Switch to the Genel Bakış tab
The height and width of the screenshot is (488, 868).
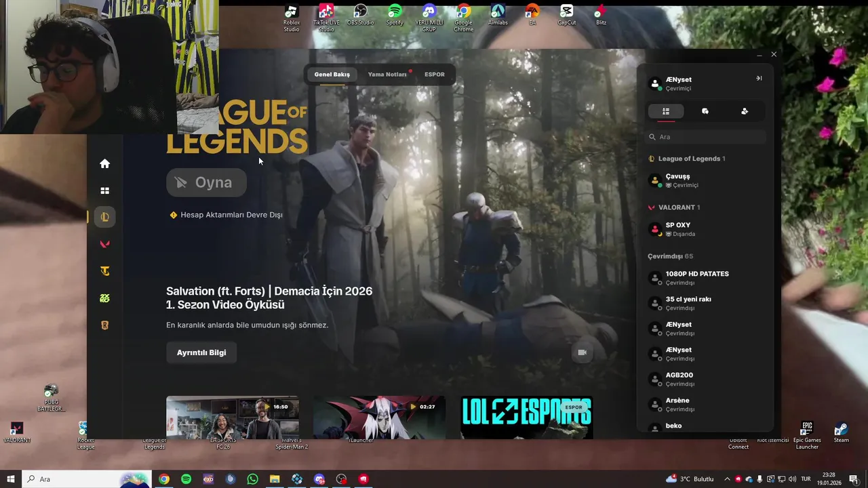coord(332,75)
